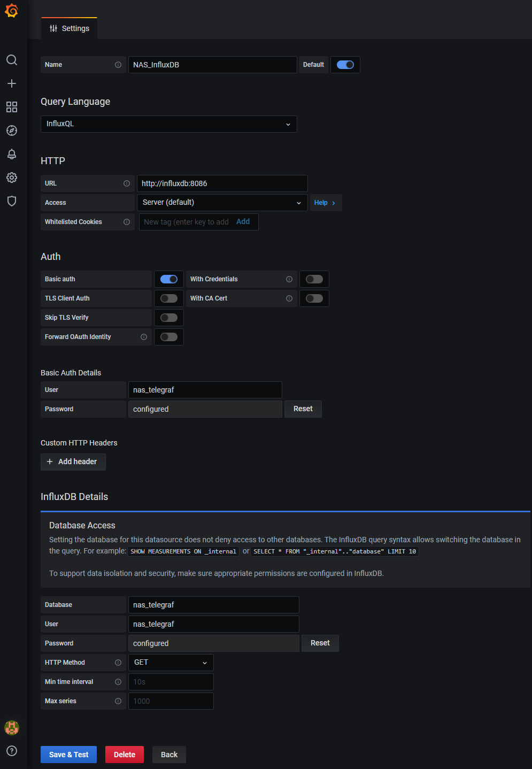The width and height of the screenshot is (532, 769).
Task: Disable the Basic auth toggle
Action: click(169, 279)
